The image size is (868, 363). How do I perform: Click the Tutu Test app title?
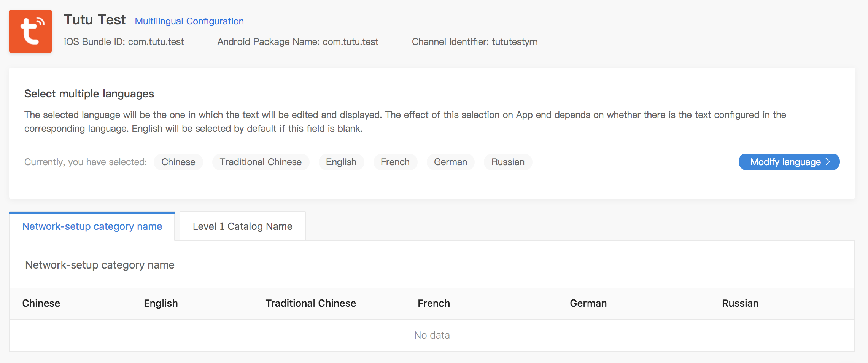coord(95,20)
